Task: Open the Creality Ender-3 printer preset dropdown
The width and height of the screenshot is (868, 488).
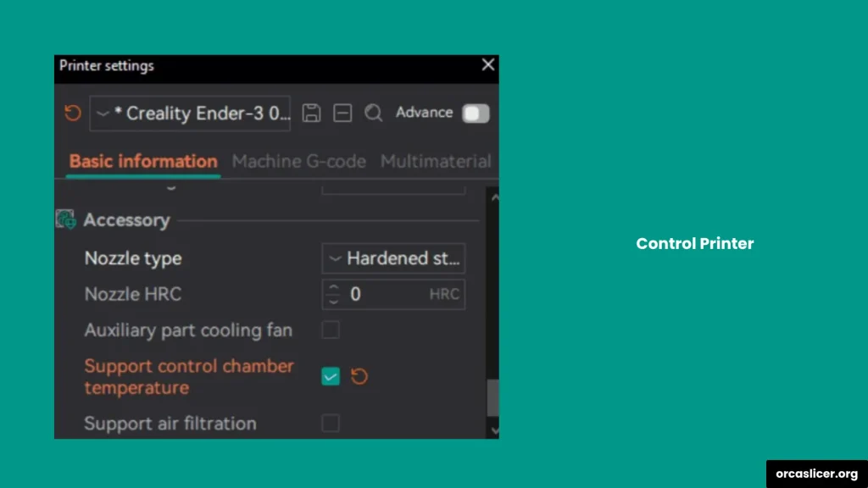Action: (x=190, y=114)
